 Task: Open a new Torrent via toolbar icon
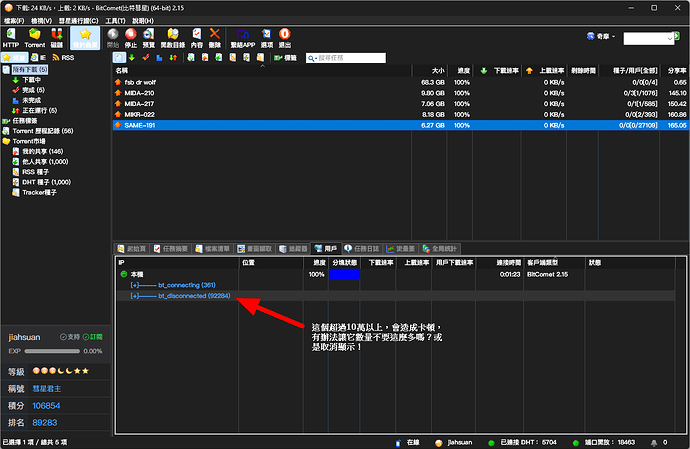pos(34,38)
